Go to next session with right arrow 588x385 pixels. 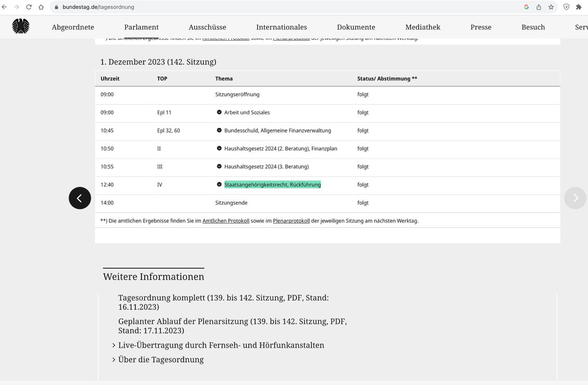[575, 198]
